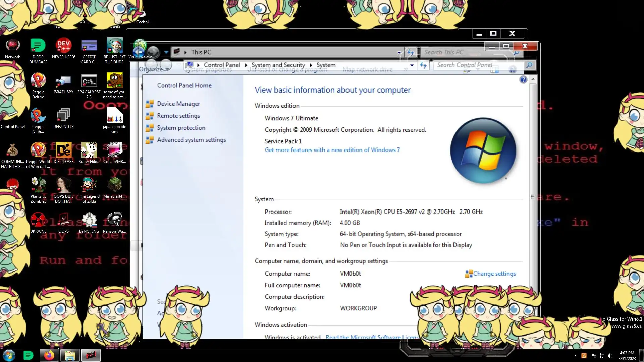Click the help question mark icon
This screenshot has width=644, height=362.
[x=523, y=80]
